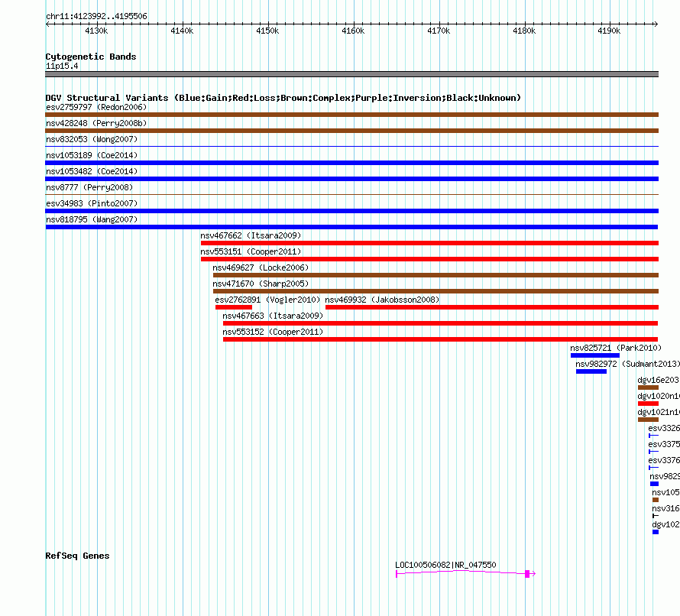Open variant nsv467663 (Itsara2009) label
Screen dimensions: 680x616
[273, 316]
